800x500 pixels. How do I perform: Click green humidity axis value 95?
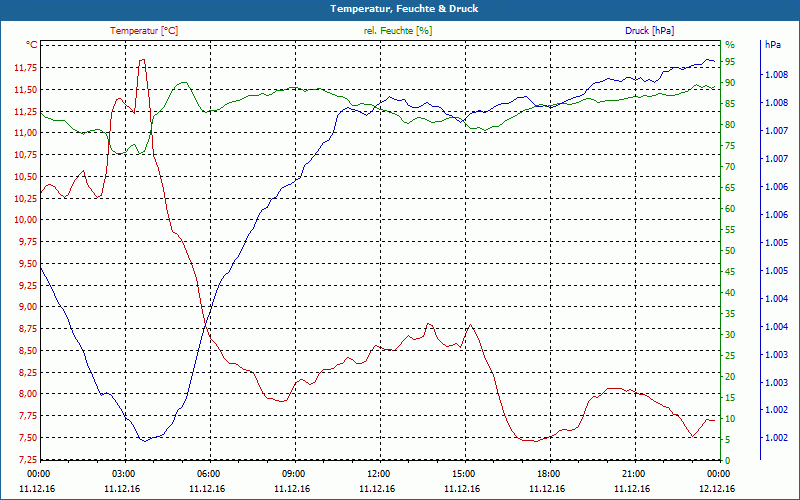[x=730, y=62]
